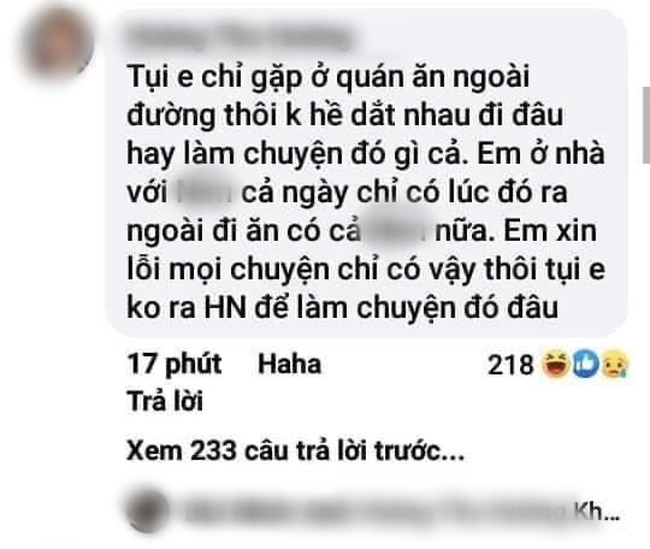Click the line hay làm chuyện đó gì cả
Image resolution: width=650 pixels, height=549 pixels.
pos(294,154)
